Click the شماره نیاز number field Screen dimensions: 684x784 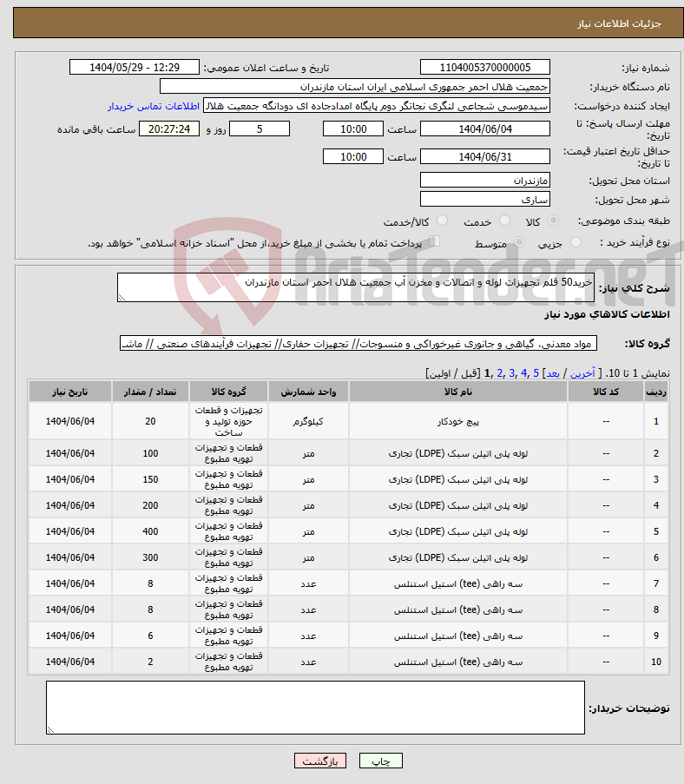coord(485,67)
